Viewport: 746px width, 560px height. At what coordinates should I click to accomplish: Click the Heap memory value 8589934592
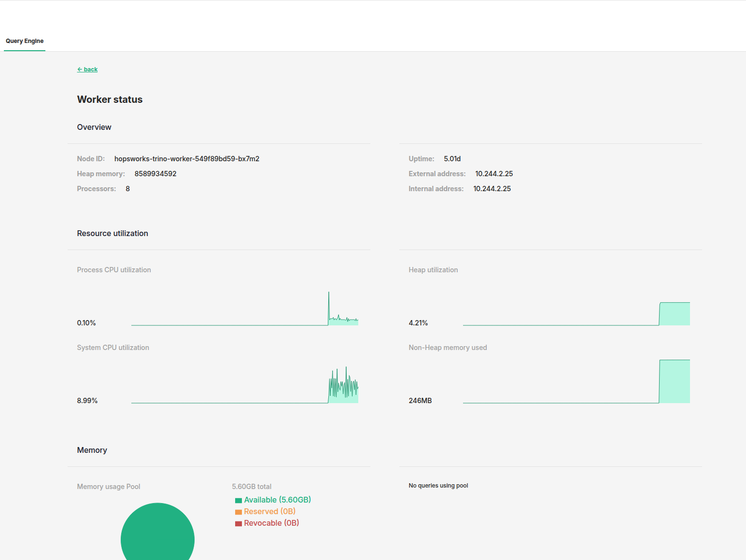(155, 174)
